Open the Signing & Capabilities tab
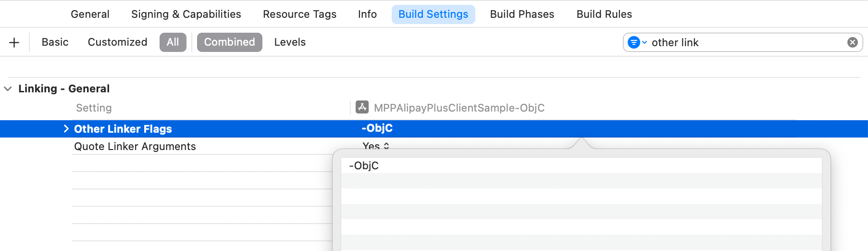 186,14
